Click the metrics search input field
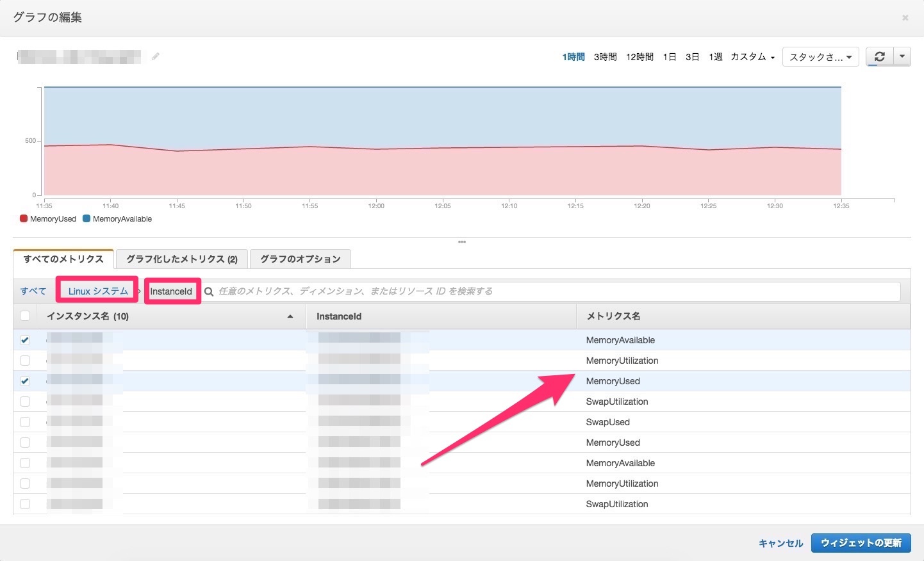The width and height of the screenshot is (924, 561). pos(551,291)
